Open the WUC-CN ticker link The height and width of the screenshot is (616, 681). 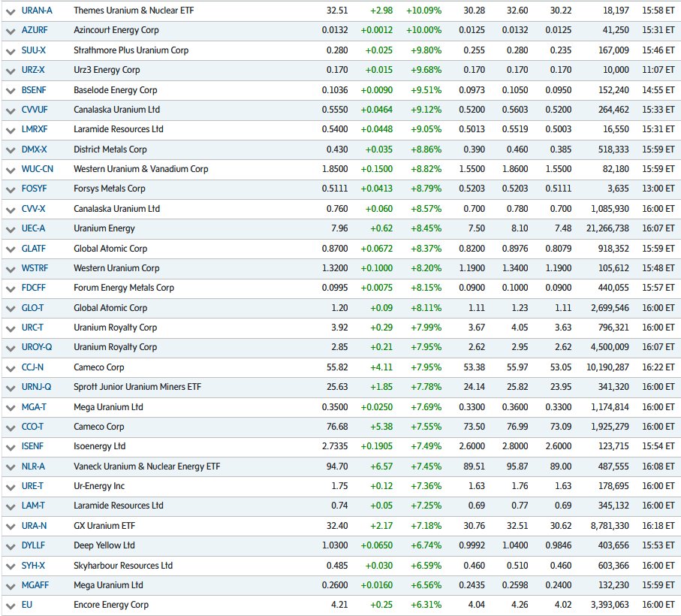tap(38, 168)
